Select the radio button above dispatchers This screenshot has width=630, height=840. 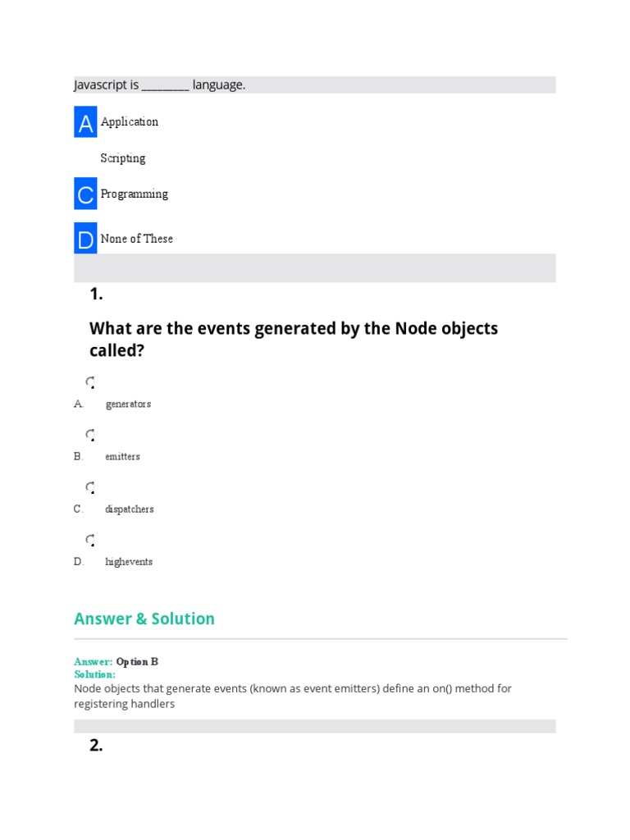[90, 487]
